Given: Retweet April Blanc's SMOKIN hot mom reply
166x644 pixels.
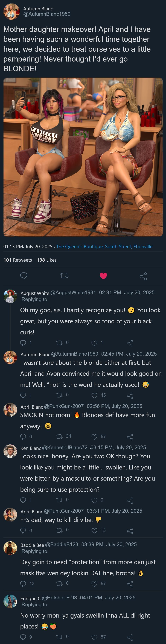Looking at the screenshot, I should pyautogui.click(x=59, y=437).
